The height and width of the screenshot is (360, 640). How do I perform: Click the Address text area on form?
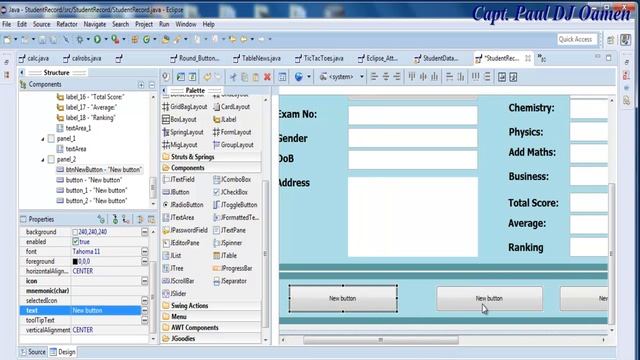click(x=413, y=217)
